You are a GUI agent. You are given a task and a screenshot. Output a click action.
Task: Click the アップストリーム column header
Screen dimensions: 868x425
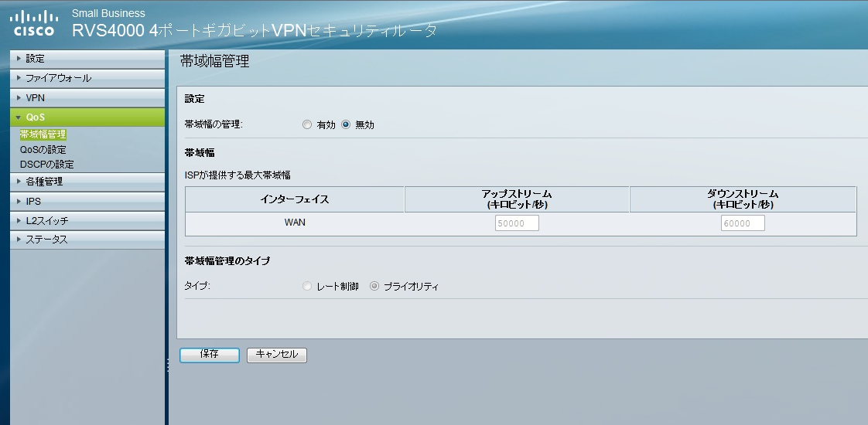(x=517, y=199)
